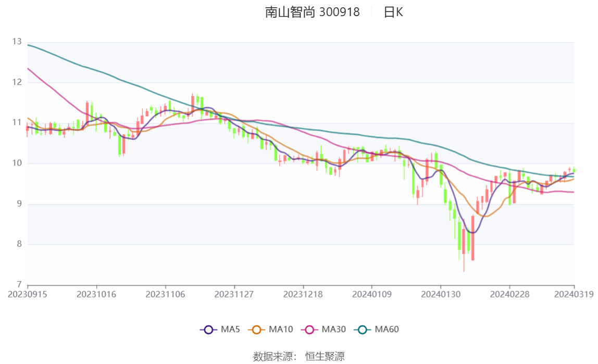Click the 10 price axis label
The width and height of the screenshot is (598, 364).
[17, 163]
